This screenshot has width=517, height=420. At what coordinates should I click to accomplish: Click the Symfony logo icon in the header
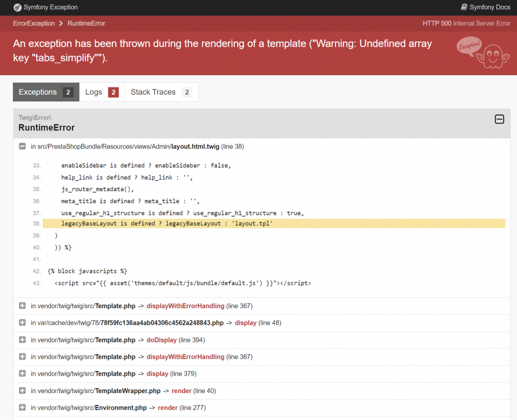[x=18, y=8]
